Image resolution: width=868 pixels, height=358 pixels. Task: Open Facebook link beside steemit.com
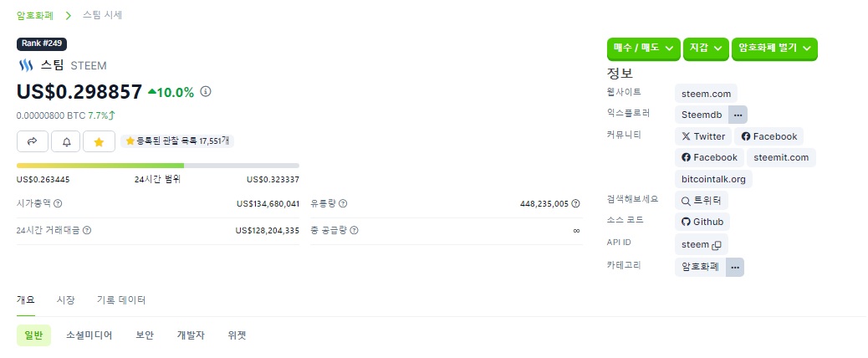coord(709,157)
